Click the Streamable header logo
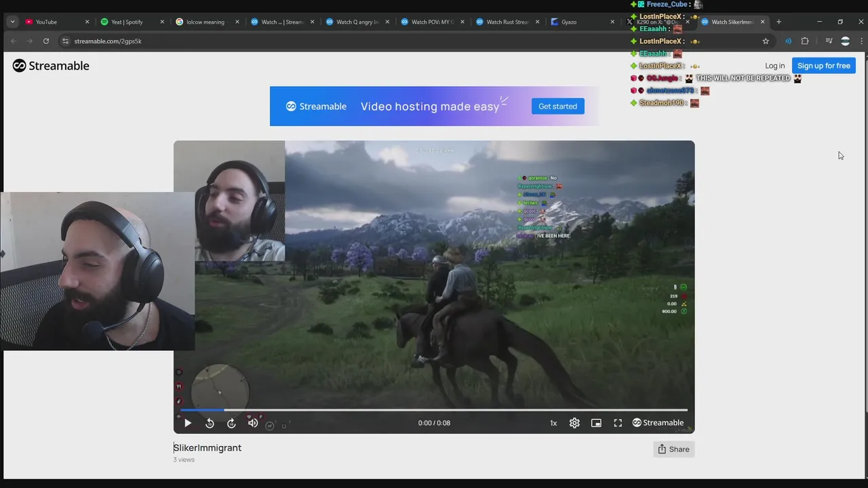Image resolution: width=868 pixels, height=488 pixels. (51, 66)
